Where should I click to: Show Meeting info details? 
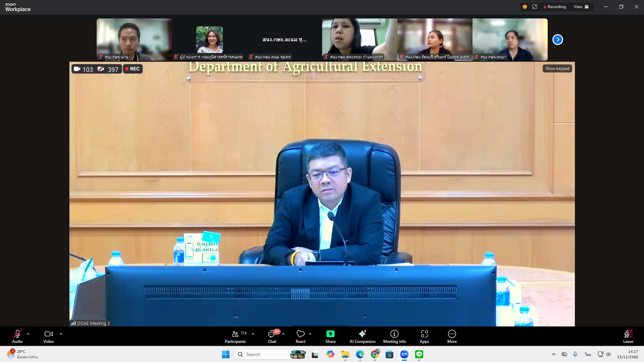[x=394, y=336]
